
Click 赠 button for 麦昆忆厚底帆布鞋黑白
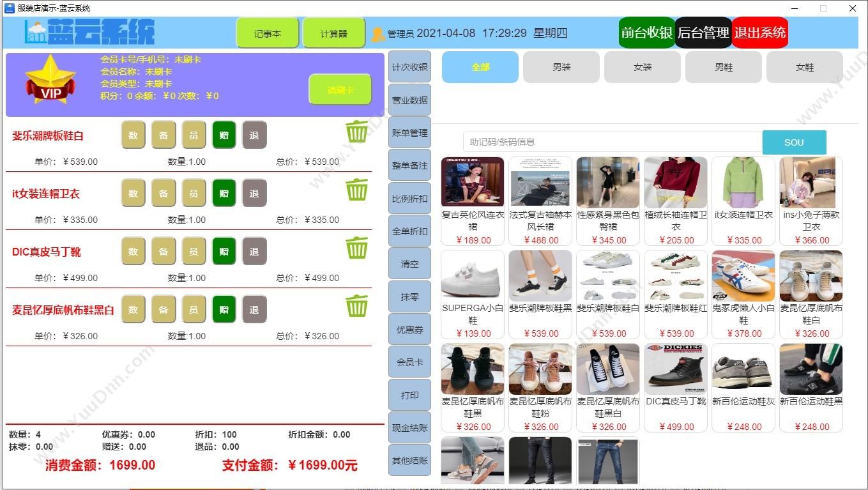tap(224, 309)
